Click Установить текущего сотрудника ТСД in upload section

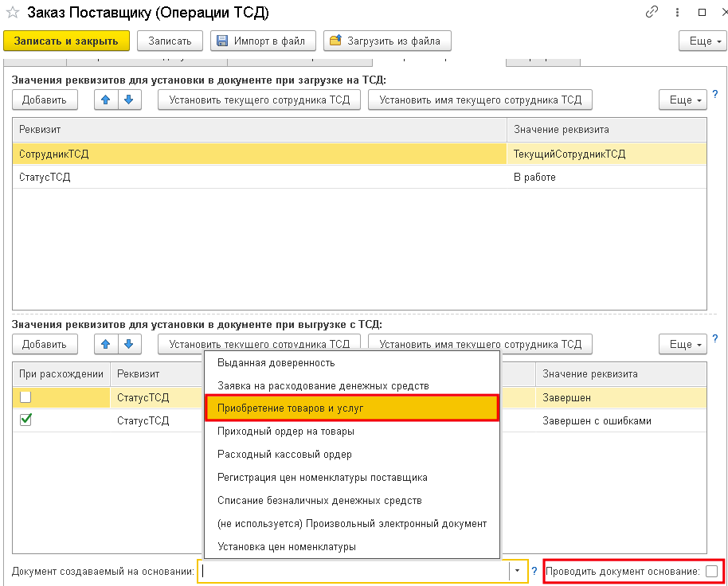tap(259, 100)
